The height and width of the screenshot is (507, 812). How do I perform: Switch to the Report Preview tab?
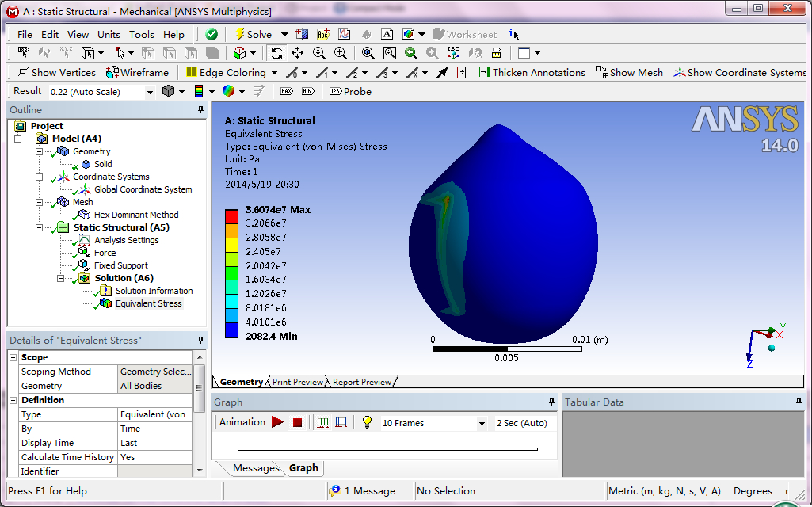click(361, 382)
